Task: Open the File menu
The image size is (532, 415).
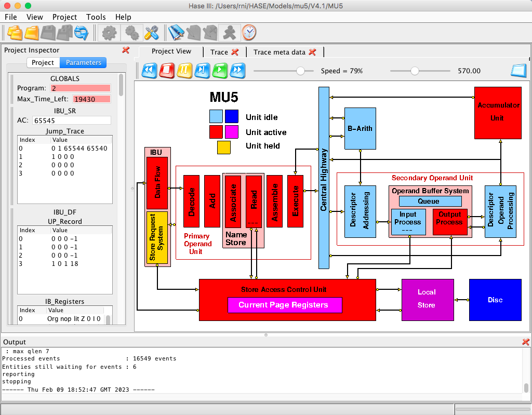Action: (11, 17)
